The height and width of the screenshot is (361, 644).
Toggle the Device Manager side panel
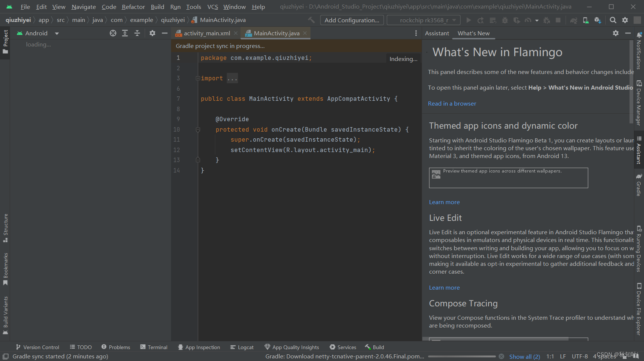pos(639,103)
